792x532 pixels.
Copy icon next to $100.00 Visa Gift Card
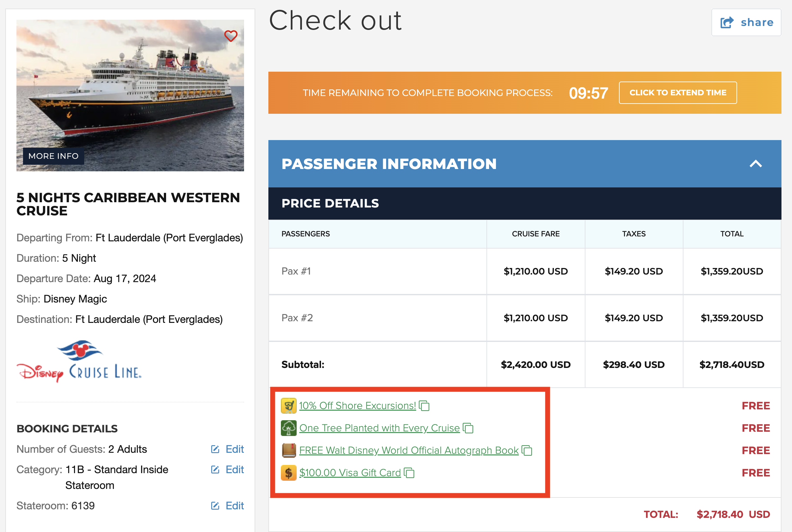409,472
